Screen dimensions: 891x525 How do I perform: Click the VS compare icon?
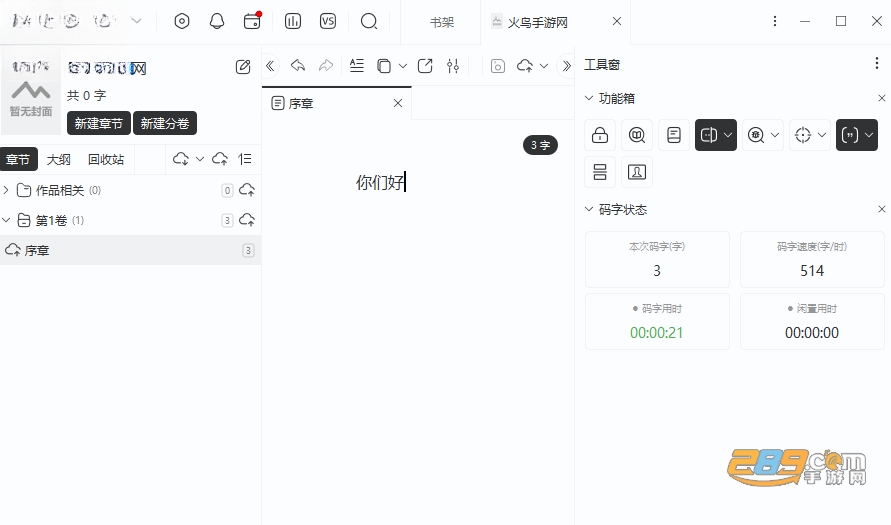(x=328, y=22)
